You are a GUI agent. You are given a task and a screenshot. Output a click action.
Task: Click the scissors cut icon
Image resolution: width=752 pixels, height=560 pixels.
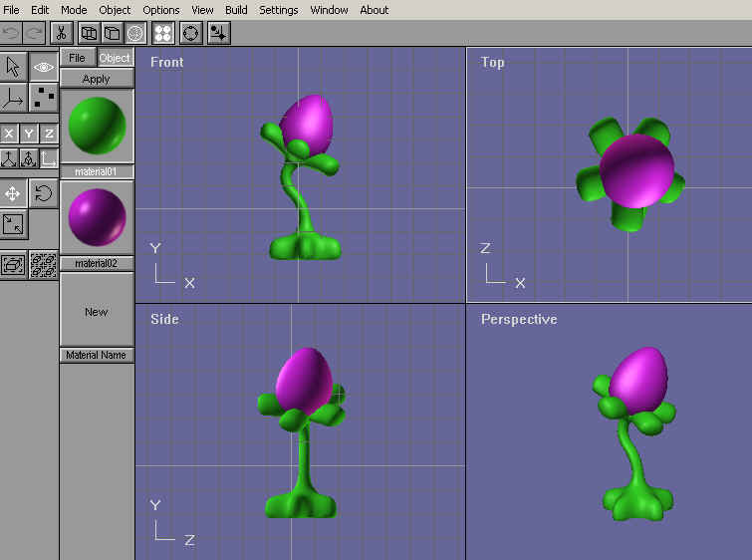[62, 33]
